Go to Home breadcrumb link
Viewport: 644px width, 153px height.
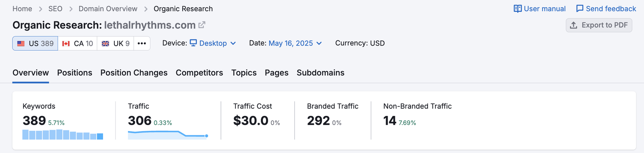pyautogui.click(x=22, y=8)
